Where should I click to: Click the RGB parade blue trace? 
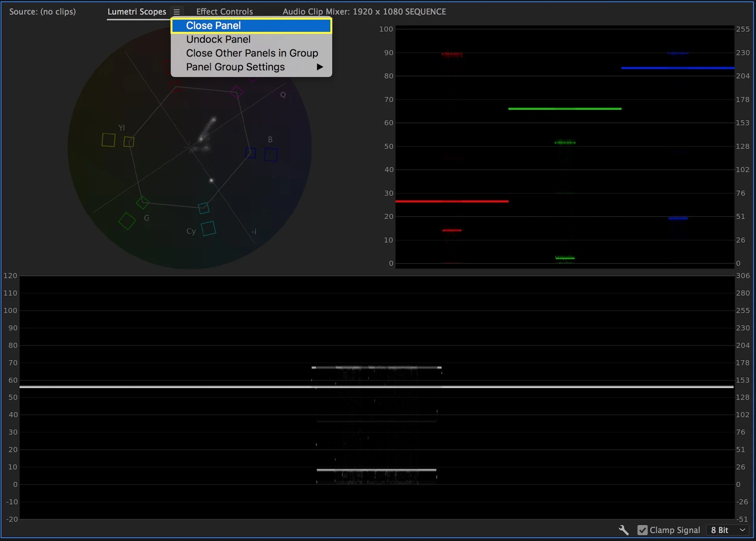(x=678, y=68)
